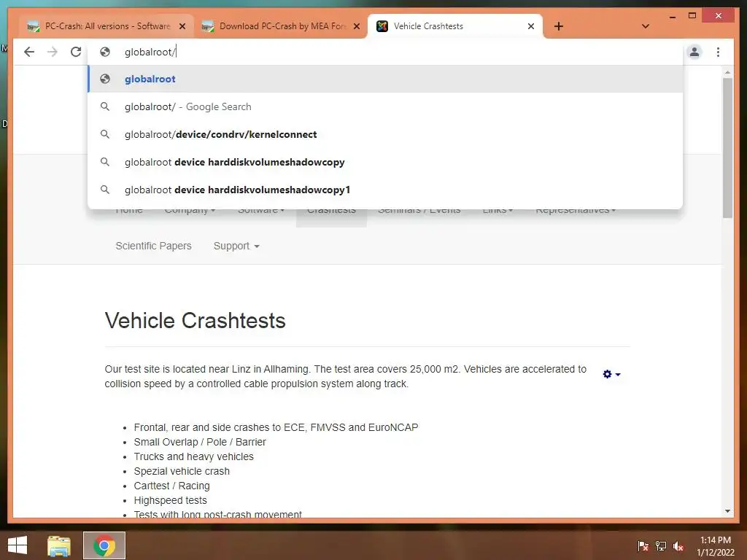Open the Chrome profile avatar menu
The width and height of the screenshot is (747, 560).
tap(694, 52)
